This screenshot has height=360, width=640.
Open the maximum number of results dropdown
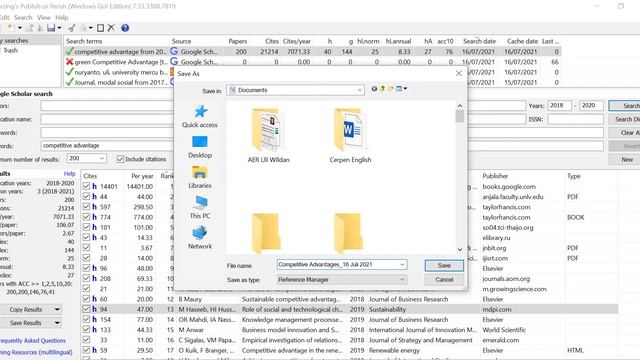pos(102,158)
